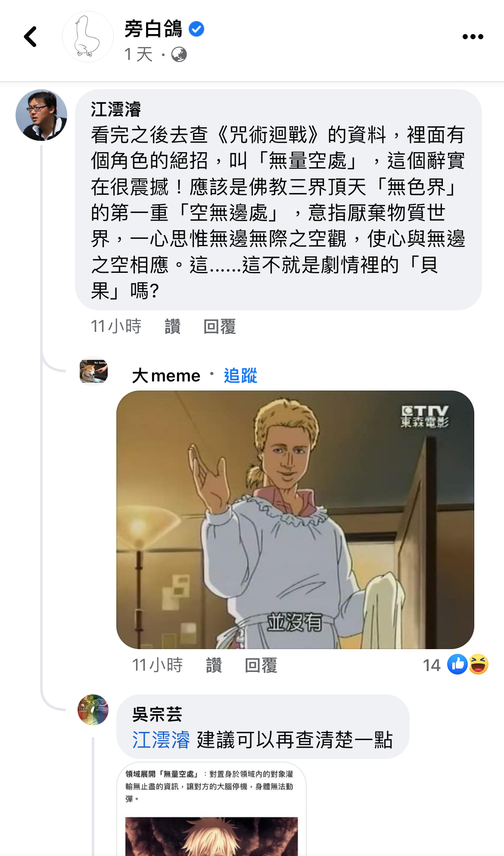Tap the 旁白鴿 page name

coord(153,29)
